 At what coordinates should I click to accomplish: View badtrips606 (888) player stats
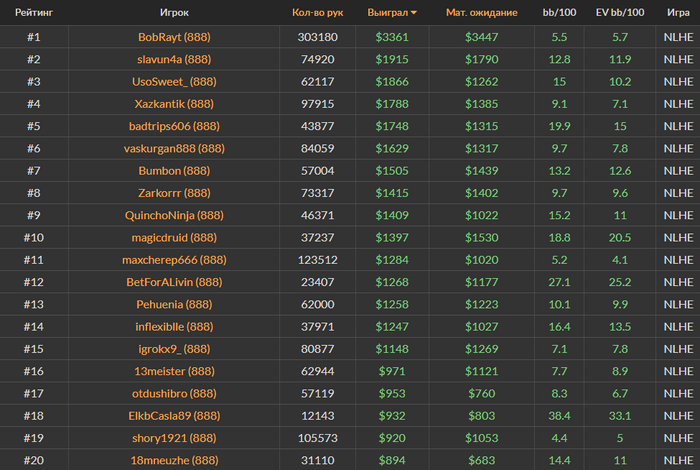click(174, 126)
